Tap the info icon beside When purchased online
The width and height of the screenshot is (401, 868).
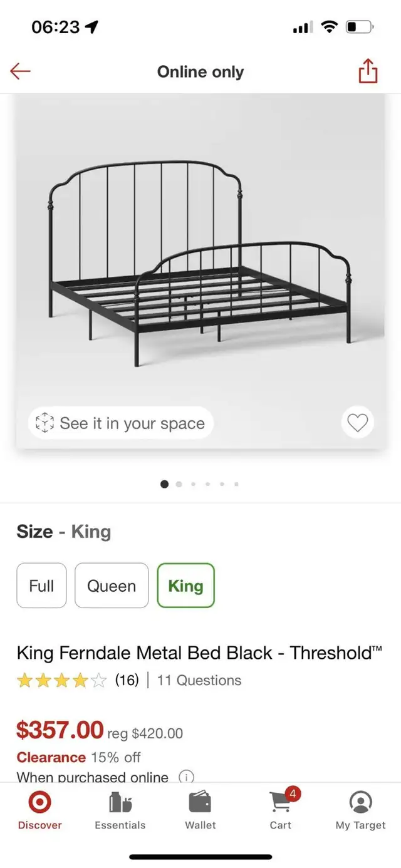point(186,777)
